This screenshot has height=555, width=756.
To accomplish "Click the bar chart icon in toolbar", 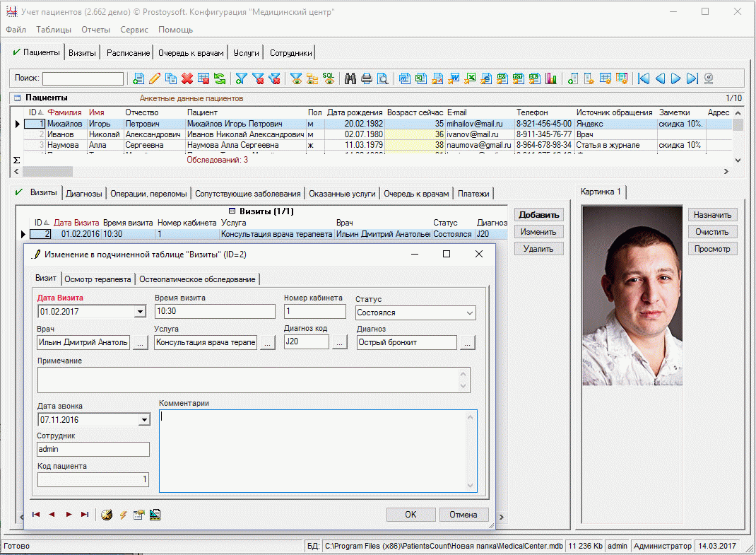I will pos(550,78).
